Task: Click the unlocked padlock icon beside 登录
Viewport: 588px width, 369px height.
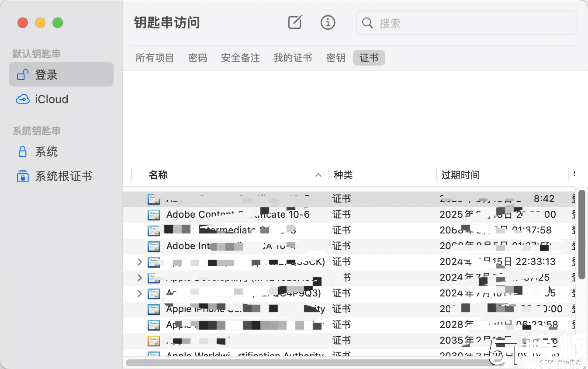Action: point(23,75)
